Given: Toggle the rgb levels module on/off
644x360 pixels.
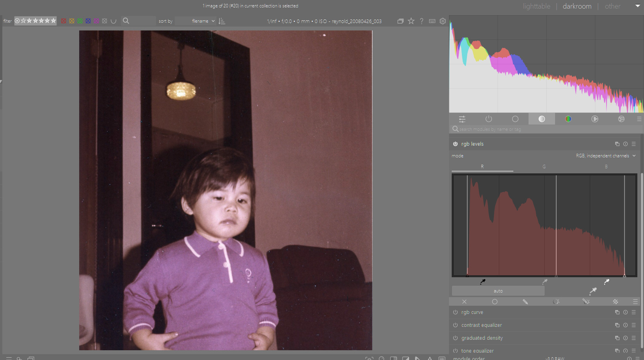Looking at the screenshot, I should (x=455, y=144).
